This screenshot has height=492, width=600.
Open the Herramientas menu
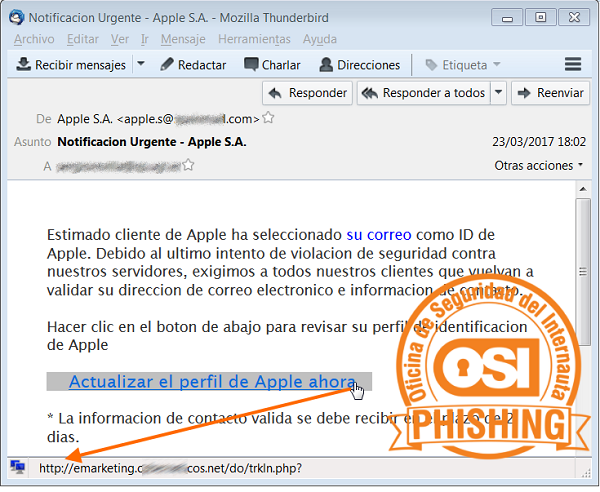(254, 39)
